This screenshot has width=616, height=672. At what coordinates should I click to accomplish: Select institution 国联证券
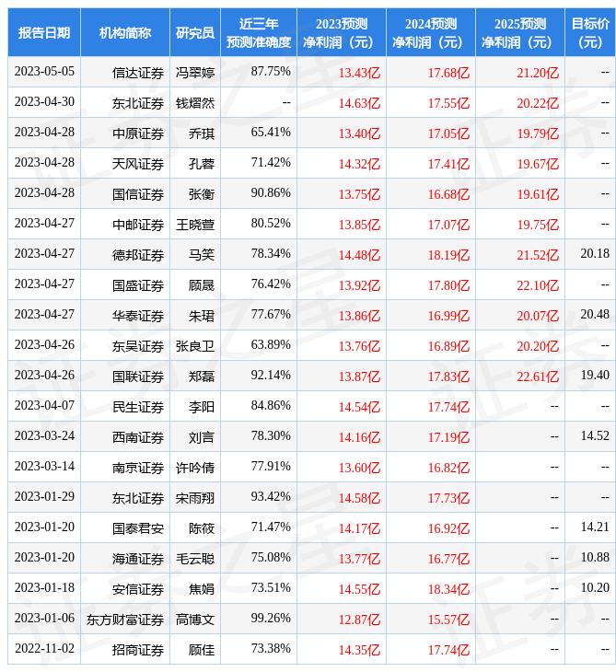click(x=138, y=377)
